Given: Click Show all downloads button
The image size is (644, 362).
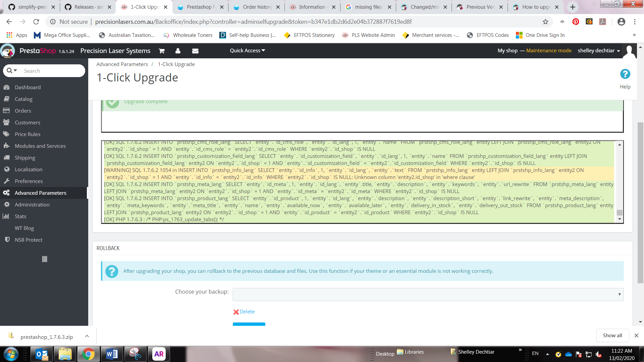Looking at the screenshot, I should click(612, 336).
